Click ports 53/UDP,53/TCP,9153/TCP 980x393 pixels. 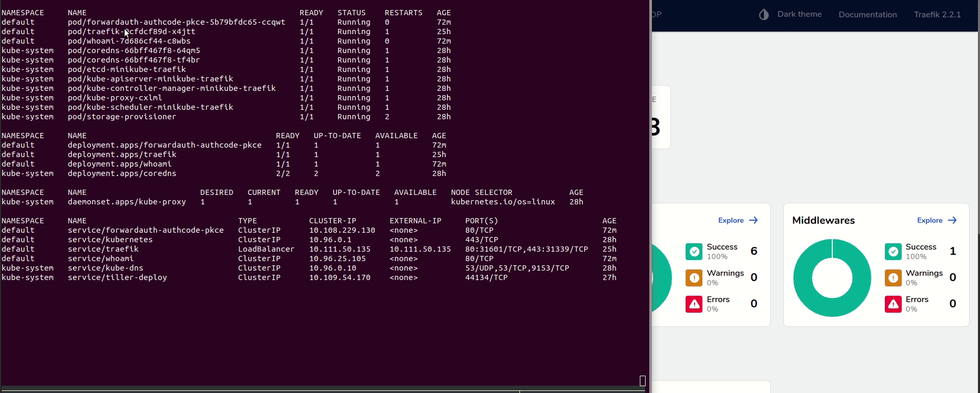[x=517, y=268]
